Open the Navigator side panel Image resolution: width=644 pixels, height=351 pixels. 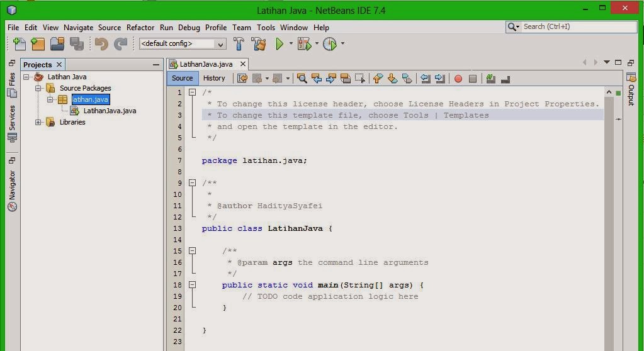pos(13,191)
